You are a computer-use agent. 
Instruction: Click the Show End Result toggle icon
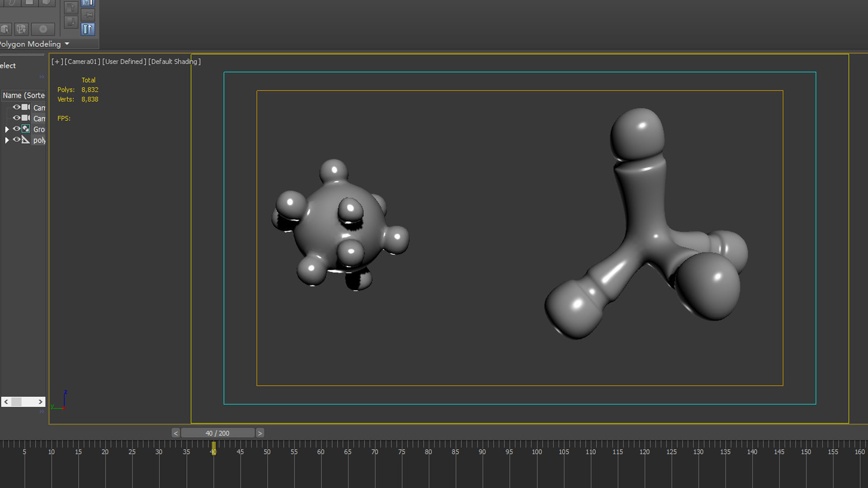(88, 29)
